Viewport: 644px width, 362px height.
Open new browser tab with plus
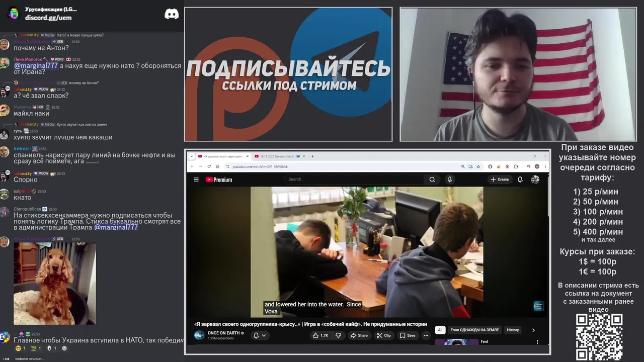[312, 156]
